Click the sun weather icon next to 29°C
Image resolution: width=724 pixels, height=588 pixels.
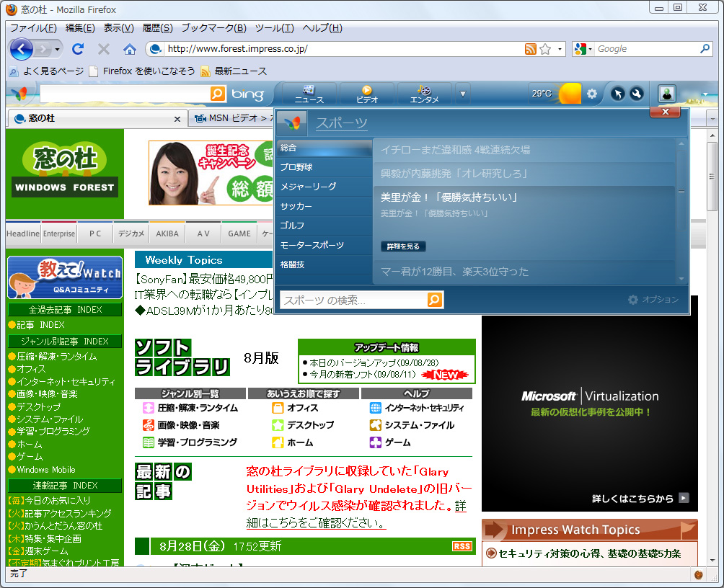[x=570, y=93]
